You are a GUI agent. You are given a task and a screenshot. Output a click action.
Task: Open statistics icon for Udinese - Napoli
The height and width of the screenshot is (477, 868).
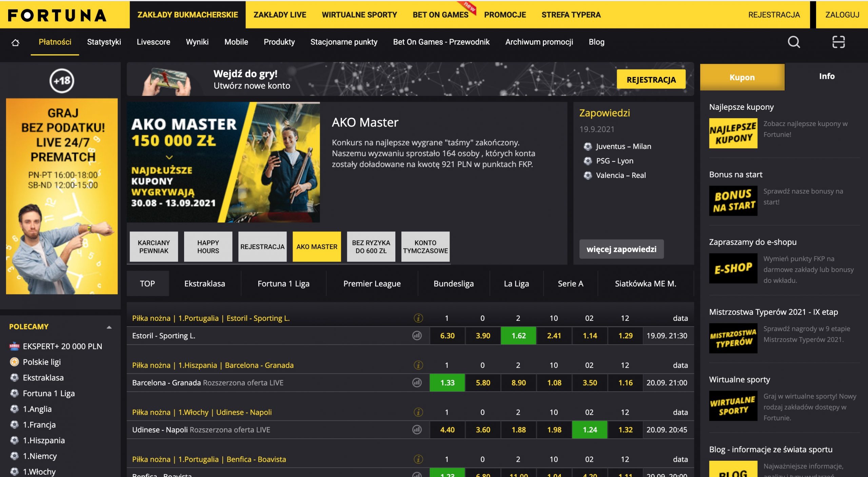[x=417, y=430]
